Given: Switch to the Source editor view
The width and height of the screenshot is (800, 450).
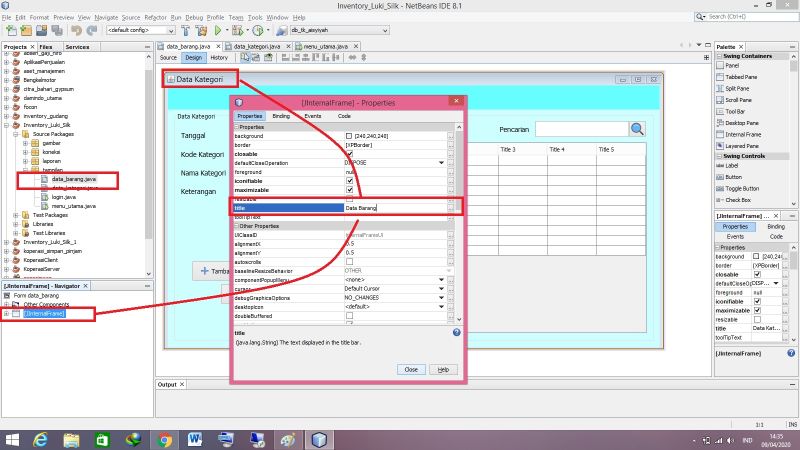Looking at the screenshot, I should tap(168, 58).
